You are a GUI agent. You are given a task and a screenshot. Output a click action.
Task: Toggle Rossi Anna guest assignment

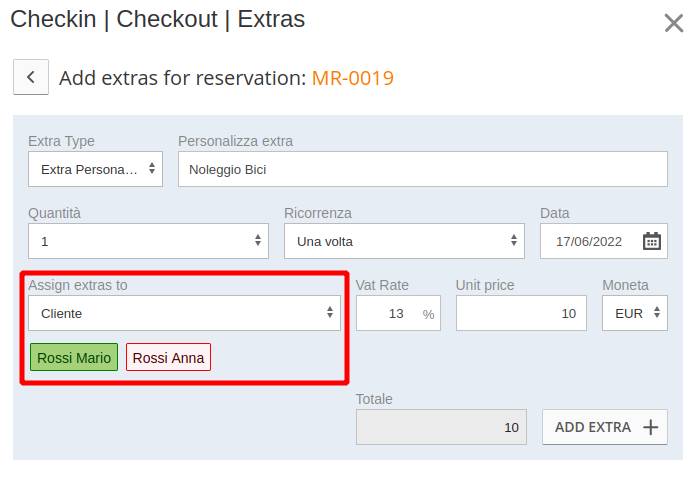(168, 357)
